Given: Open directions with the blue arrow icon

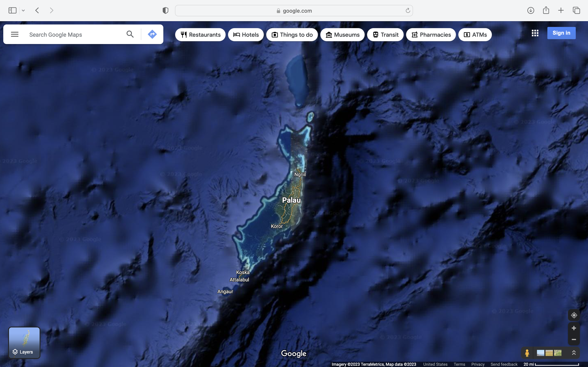Looking at the screenshot, I should point(152,34).
